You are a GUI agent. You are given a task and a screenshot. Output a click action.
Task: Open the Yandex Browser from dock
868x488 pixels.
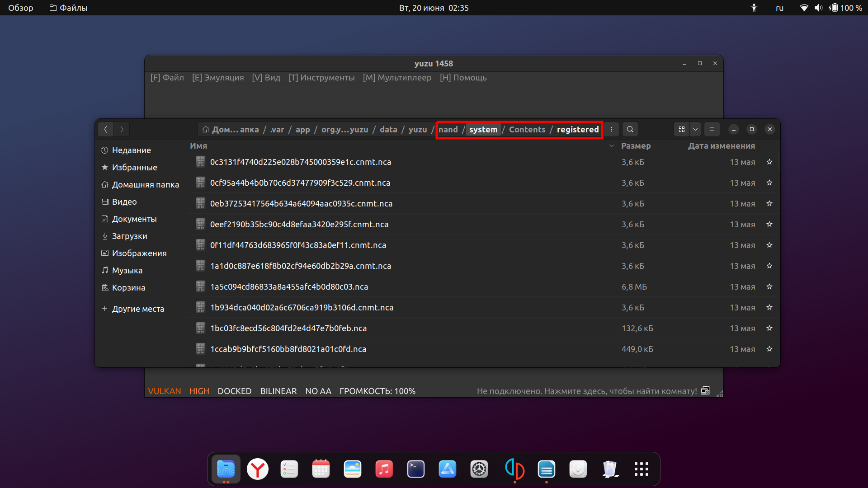pyautogui.click(x=258, y=469)
